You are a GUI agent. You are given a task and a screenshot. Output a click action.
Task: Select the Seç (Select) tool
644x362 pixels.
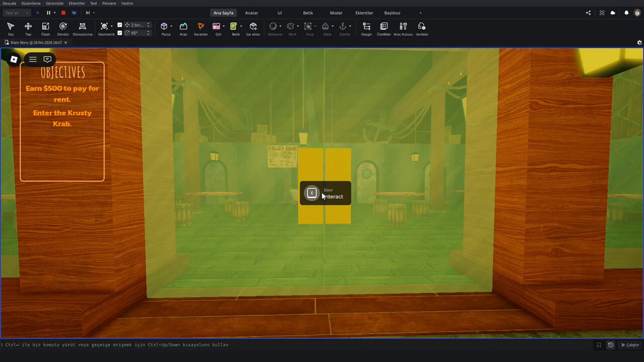pos(11,28)
